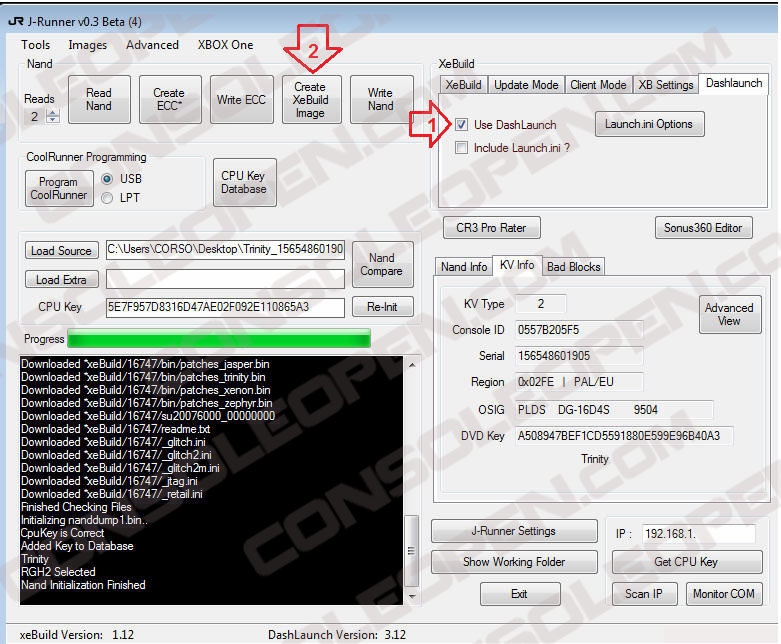
Task: Click the source file path field
Action: click(x=225, y=250)
